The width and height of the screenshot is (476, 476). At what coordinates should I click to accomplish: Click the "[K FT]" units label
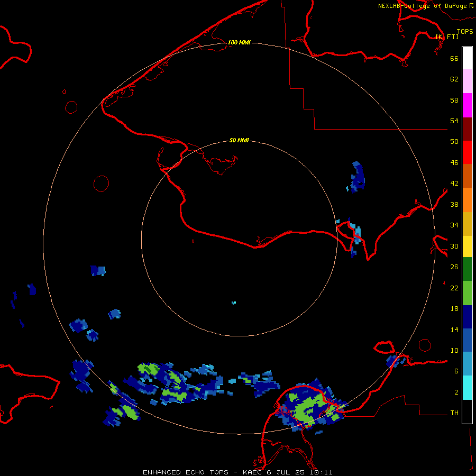tap(447, 36)
